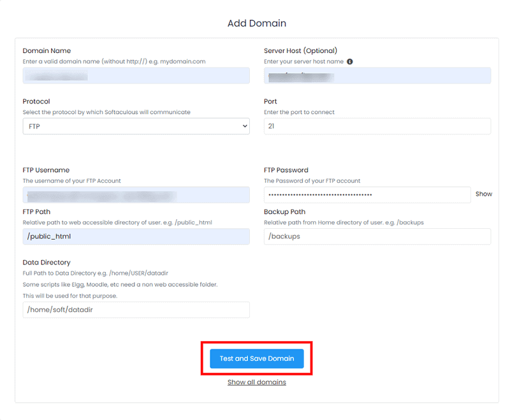Click the Test and Save Domain button
510x420 pixels.
256,358
